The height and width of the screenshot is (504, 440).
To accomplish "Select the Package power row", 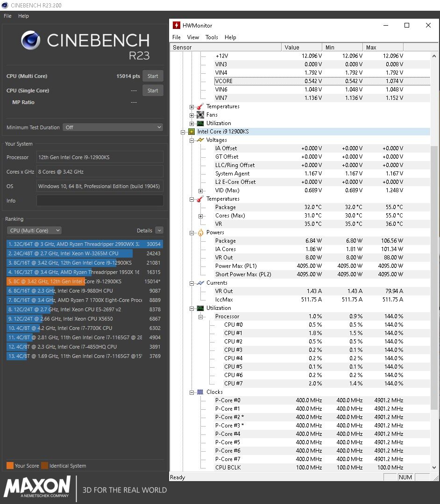I will pyautogui.click(x=322, y=241).
